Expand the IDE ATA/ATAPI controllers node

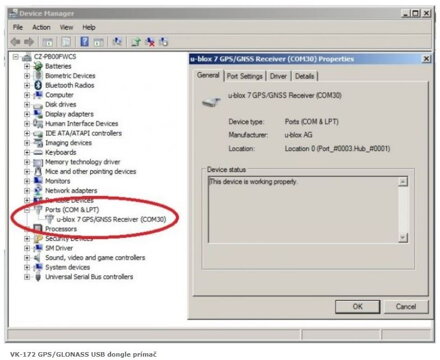[27, 133]
